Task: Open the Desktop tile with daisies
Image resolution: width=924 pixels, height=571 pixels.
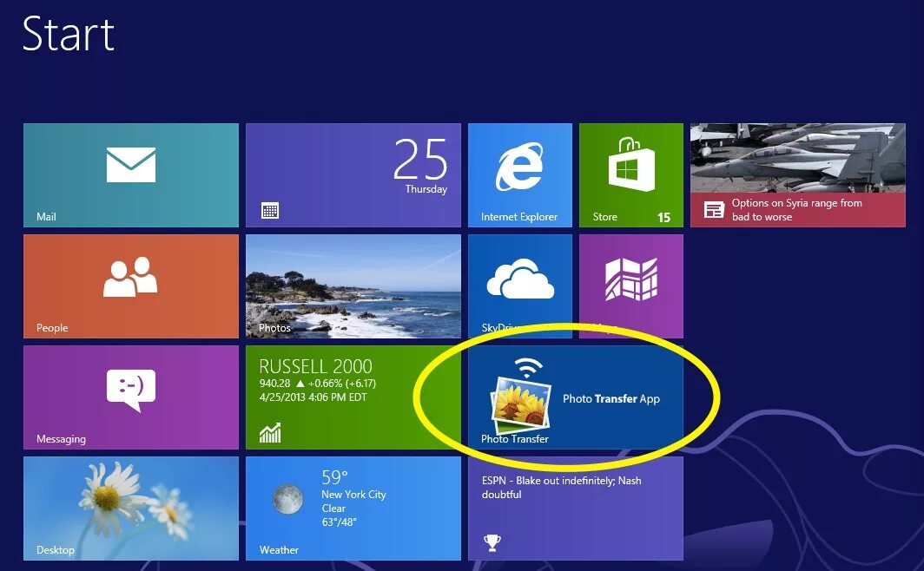Action: coord(131,509)
